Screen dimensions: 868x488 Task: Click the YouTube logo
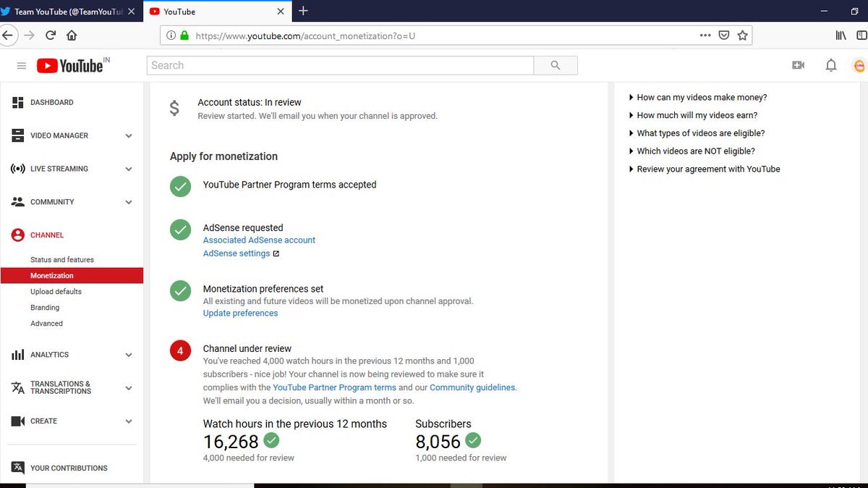(71, 66)
